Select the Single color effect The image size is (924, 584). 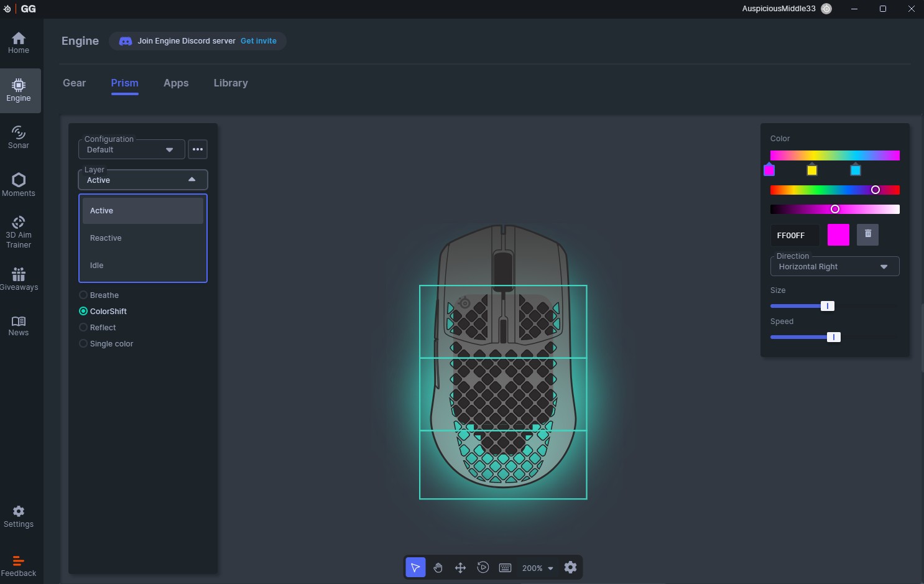[83, 344]
